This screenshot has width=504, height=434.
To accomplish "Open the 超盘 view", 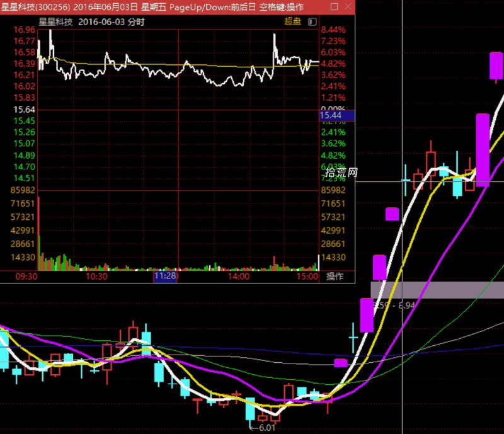I will pos(292,21).
